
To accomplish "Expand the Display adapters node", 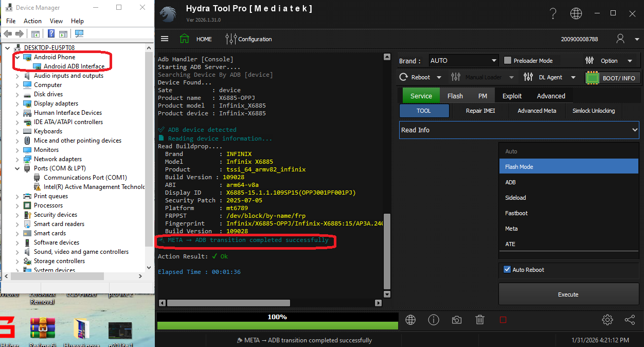I will (x=17, y=103).
